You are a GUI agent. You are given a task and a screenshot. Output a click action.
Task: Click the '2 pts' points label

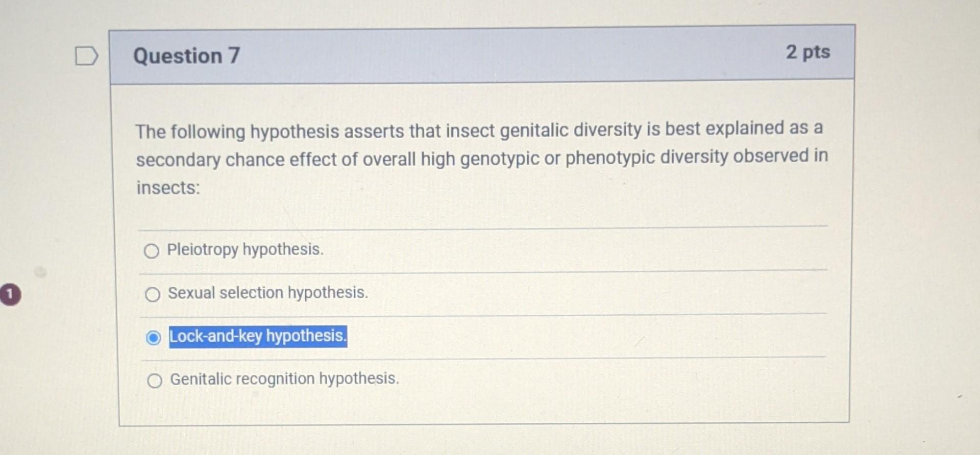tap(807, 53)
